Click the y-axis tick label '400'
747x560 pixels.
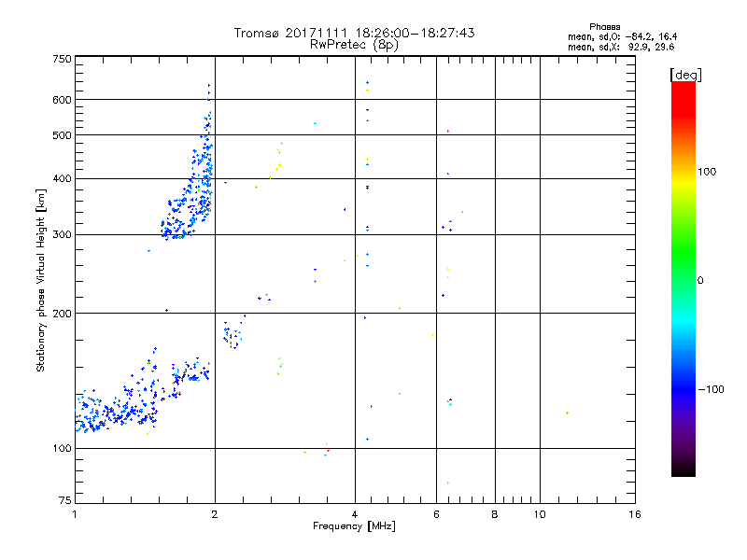pos(62,178)
